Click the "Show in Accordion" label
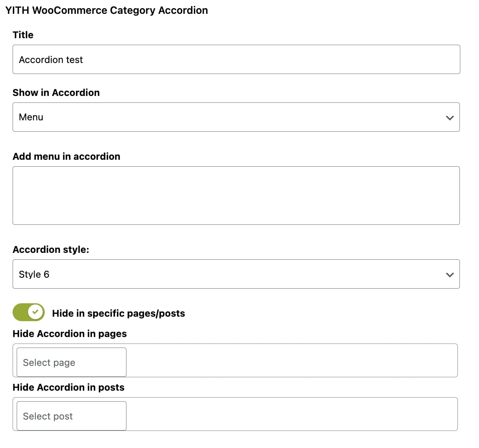The image size is (479, 448). coord(56,93)
